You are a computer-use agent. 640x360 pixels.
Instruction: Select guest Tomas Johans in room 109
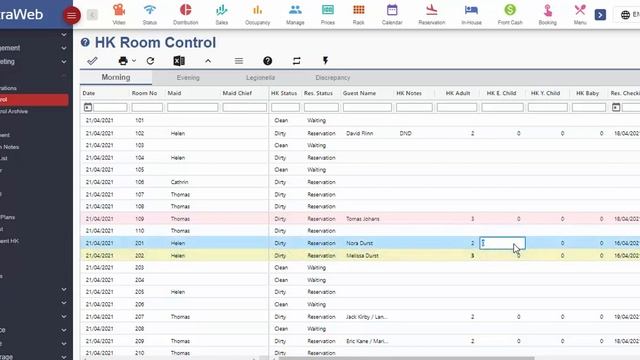[362, 219]
